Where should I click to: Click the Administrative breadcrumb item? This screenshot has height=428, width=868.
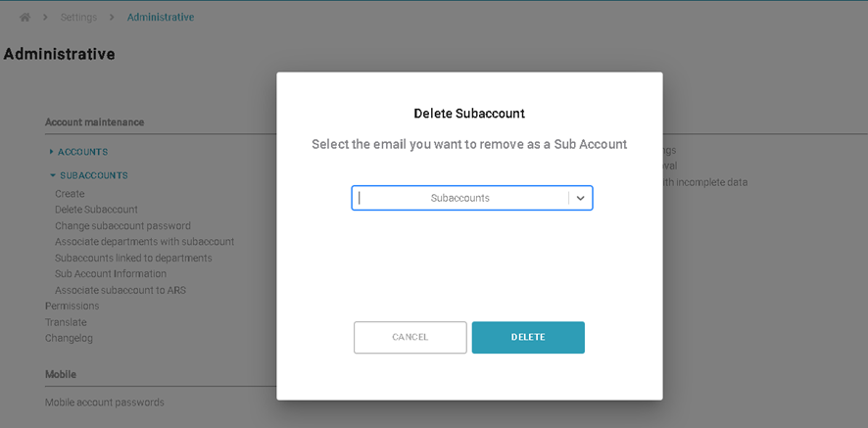click(x=161, y=18)
